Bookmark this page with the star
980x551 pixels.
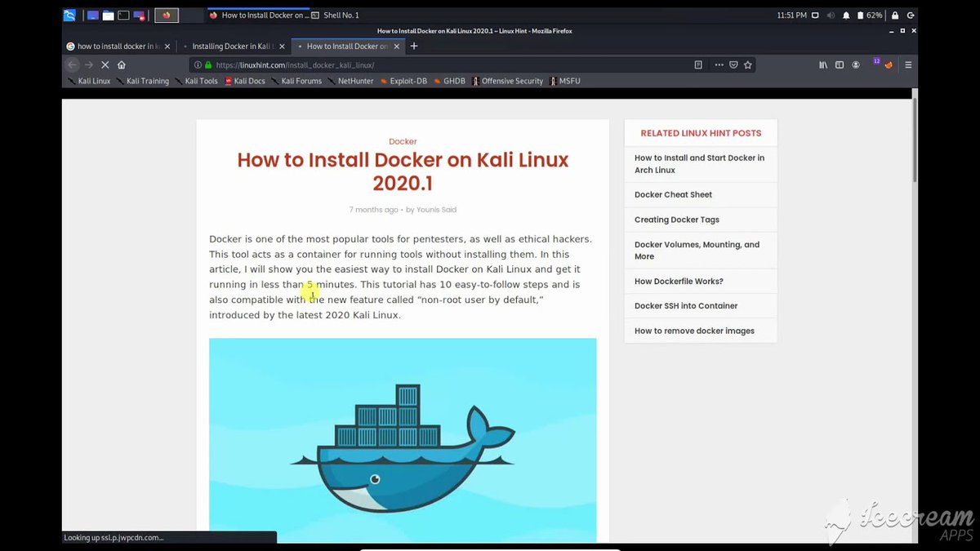[747, 64]
